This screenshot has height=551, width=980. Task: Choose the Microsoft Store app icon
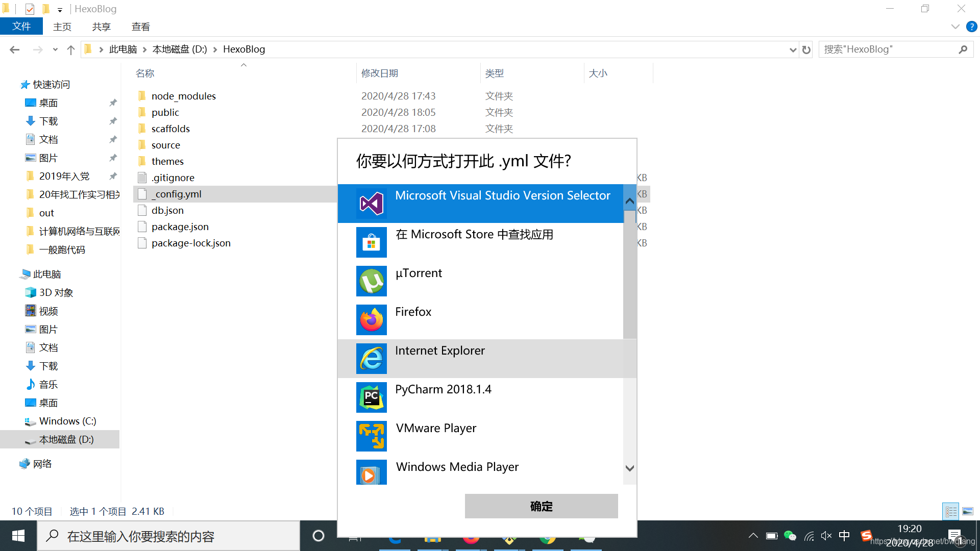point(372,242)
